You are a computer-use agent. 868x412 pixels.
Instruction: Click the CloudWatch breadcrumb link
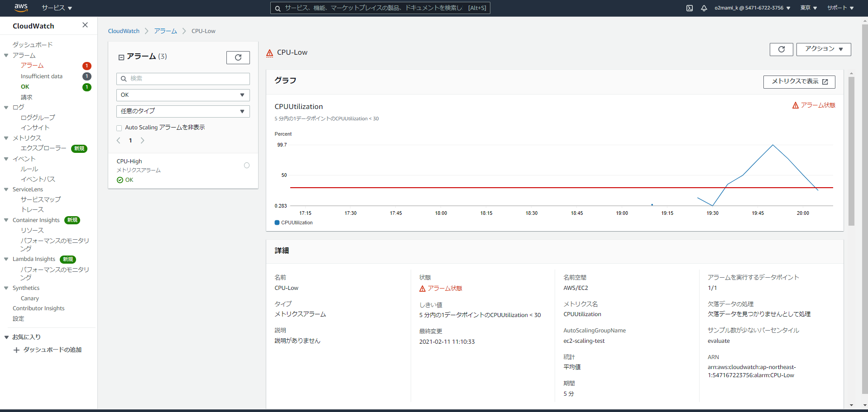(124, 31)
